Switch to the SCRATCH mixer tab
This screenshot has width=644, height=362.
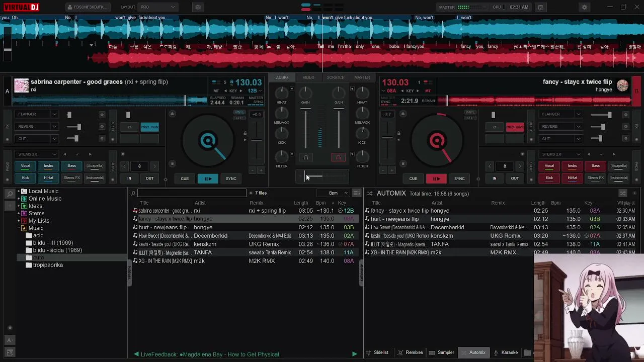click(336, 77)
